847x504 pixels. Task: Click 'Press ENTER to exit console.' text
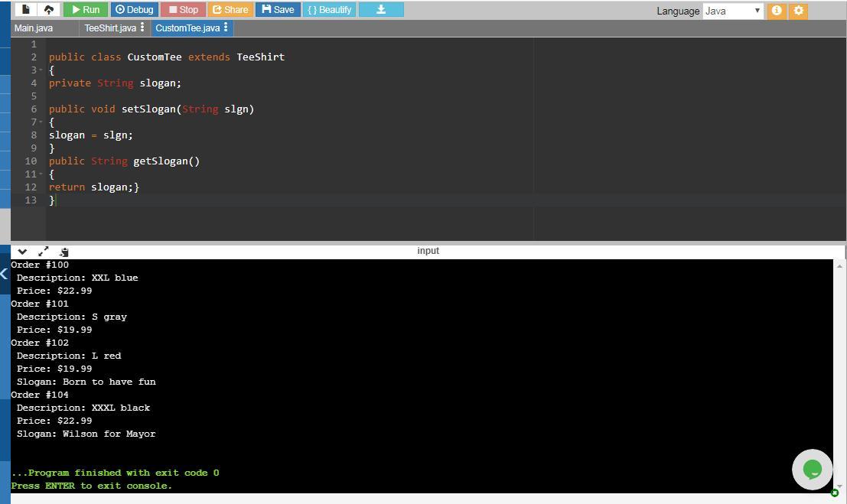(91, 486)
